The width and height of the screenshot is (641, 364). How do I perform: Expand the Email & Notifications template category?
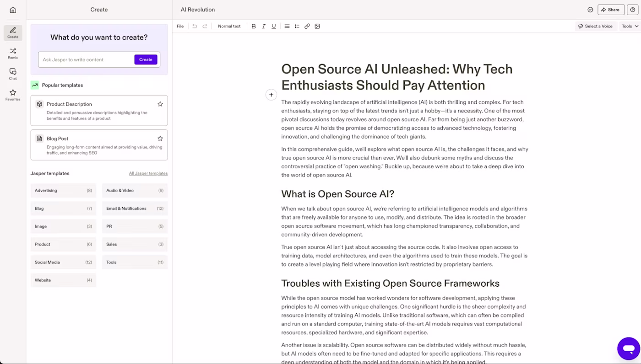(134, 208)
